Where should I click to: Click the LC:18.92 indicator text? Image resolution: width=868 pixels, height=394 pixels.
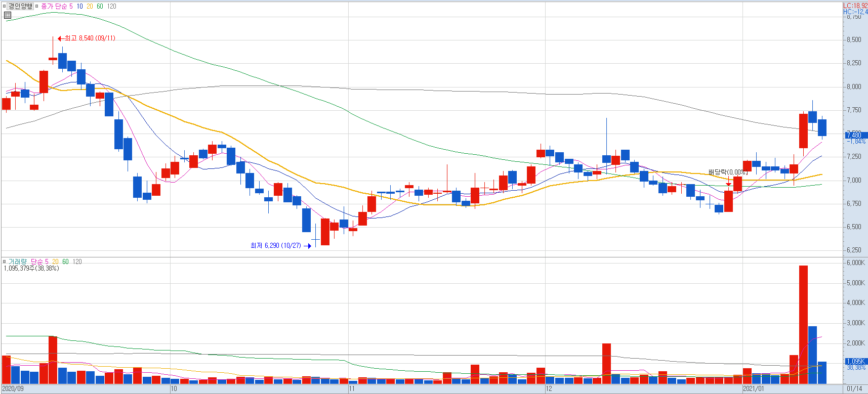click(x=855, y=6)
